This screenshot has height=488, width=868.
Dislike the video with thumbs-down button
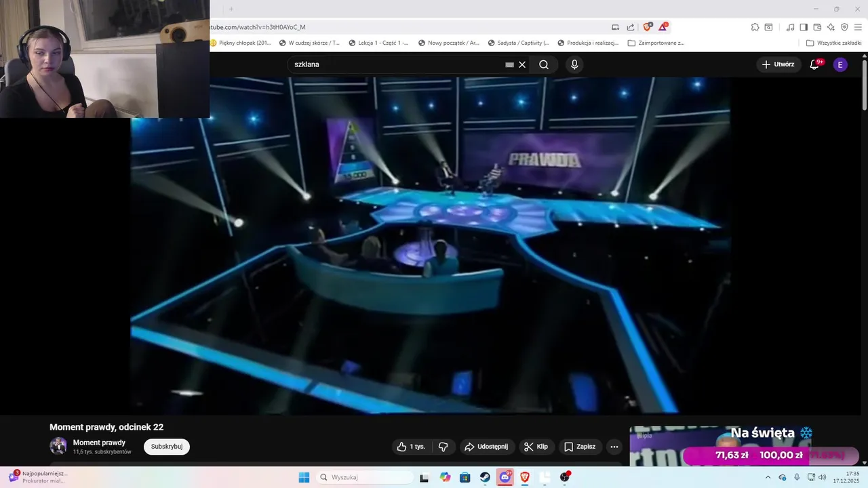pyautogui.click(x=443, y=447)
